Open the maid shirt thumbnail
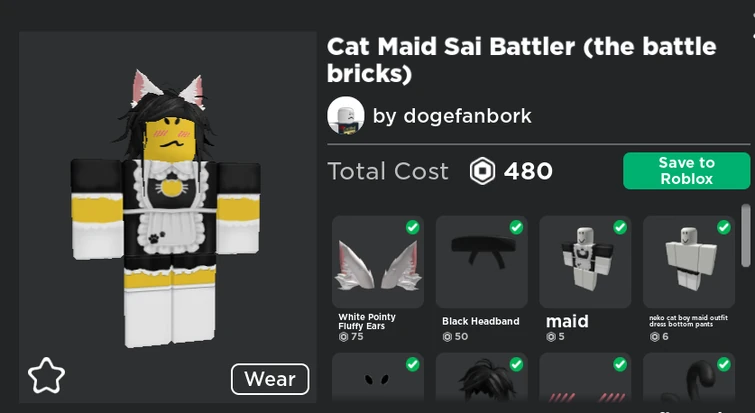This screenshot has height=413, width=755. click(585, 262)
